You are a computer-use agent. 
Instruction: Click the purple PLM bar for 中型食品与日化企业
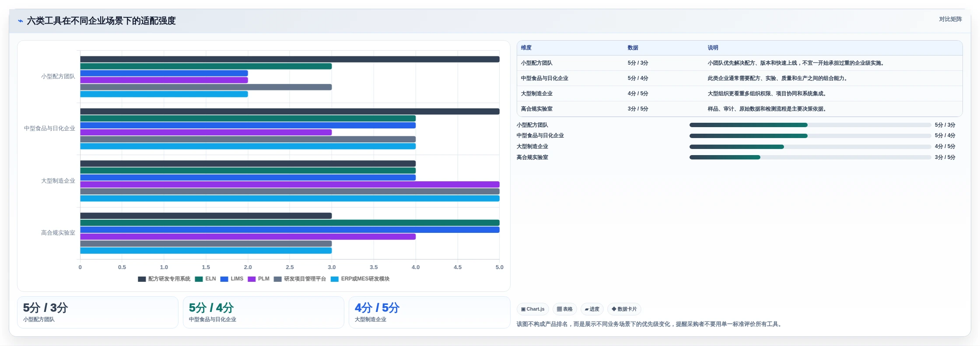pos(206,132)
